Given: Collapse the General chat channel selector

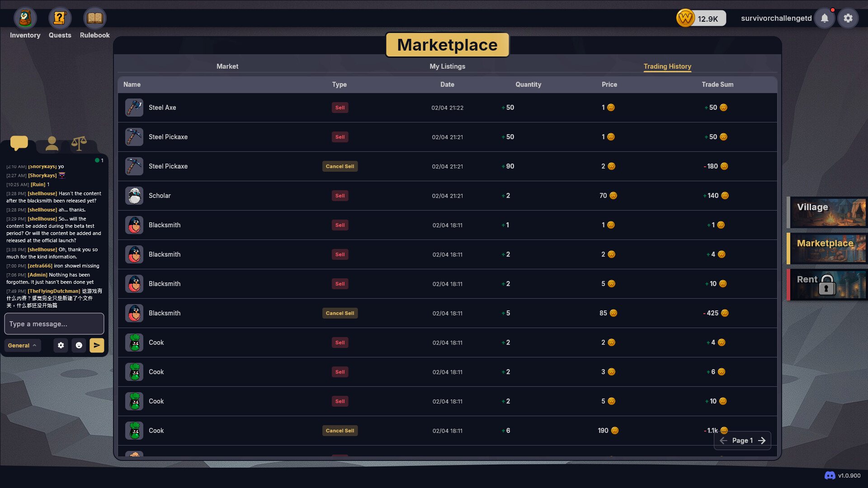Looking at the screenshot, I should tap(22, 345).
